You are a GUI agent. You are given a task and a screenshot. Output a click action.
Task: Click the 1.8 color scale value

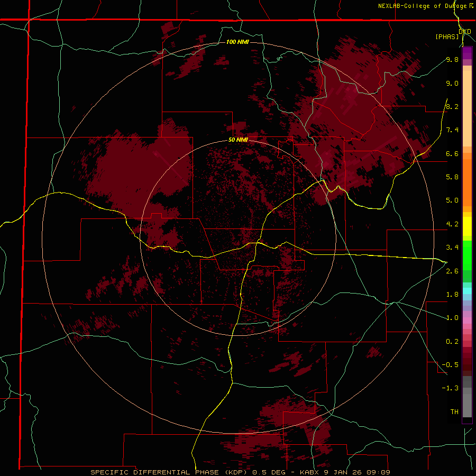pyautogui.click(x=452, y=295)
